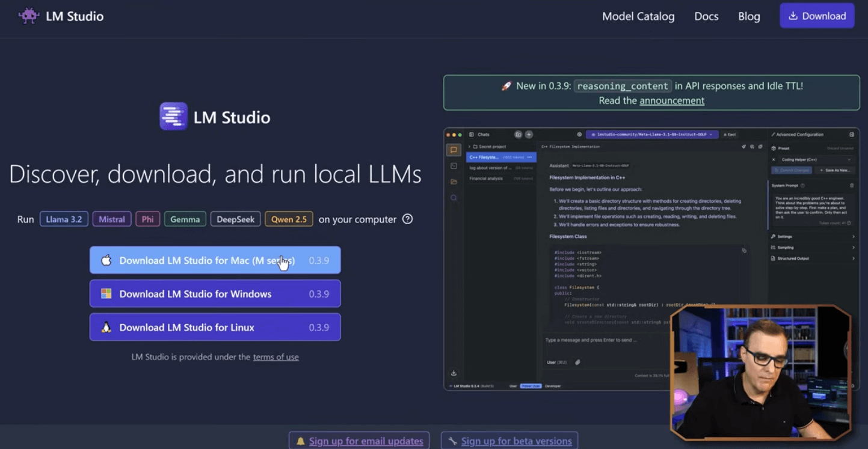Open the terms of use link
The height and width of the screenshot is (449, 868).
click(x=275, y=357)
